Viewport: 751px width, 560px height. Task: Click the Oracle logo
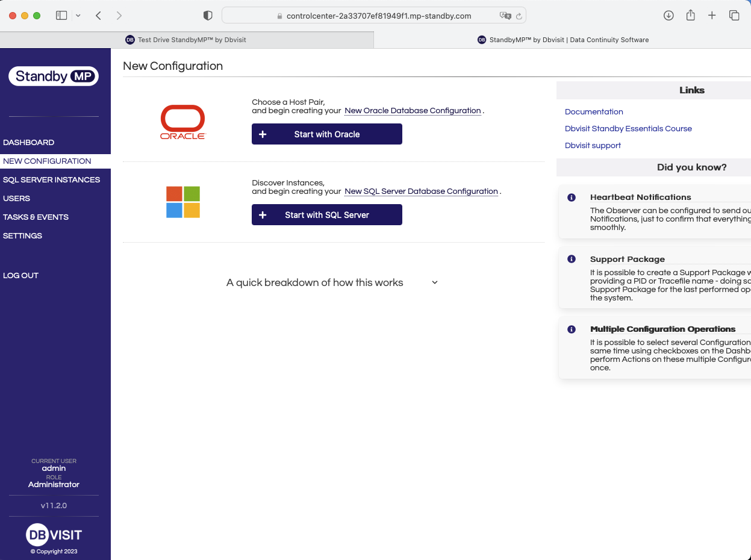182,122
